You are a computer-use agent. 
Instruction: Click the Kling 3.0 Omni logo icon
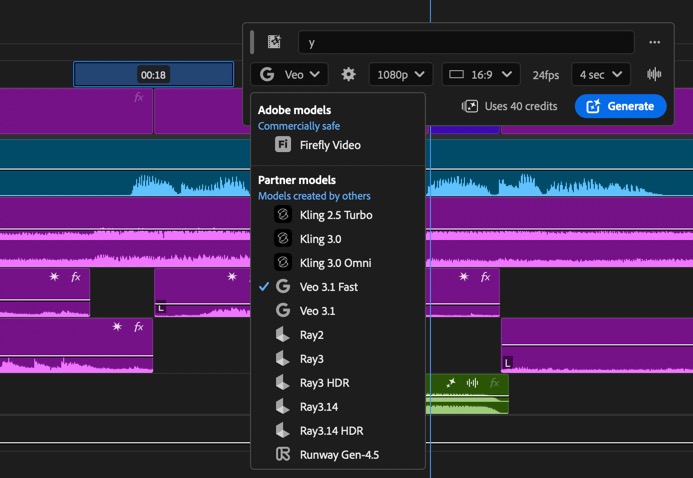tap(283, 262)
